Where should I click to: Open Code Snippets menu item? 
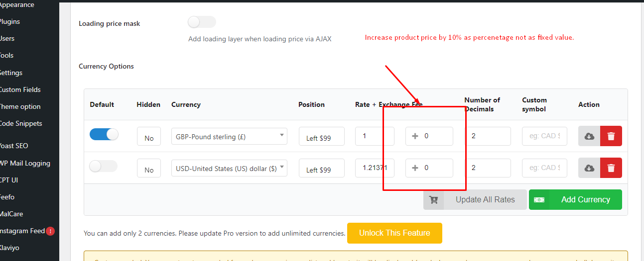(21, 123)
